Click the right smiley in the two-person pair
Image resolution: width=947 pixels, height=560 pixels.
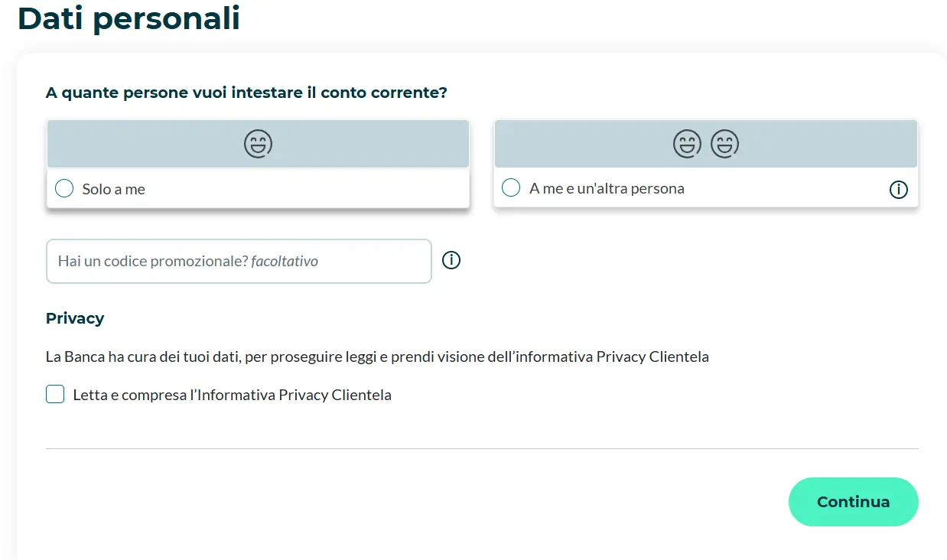tap(724, 144)
